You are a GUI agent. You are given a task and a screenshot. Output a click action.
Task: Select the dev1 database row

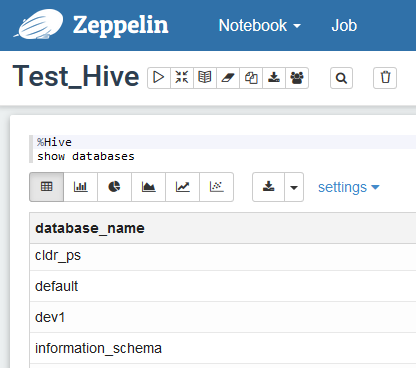click(223, 317)
